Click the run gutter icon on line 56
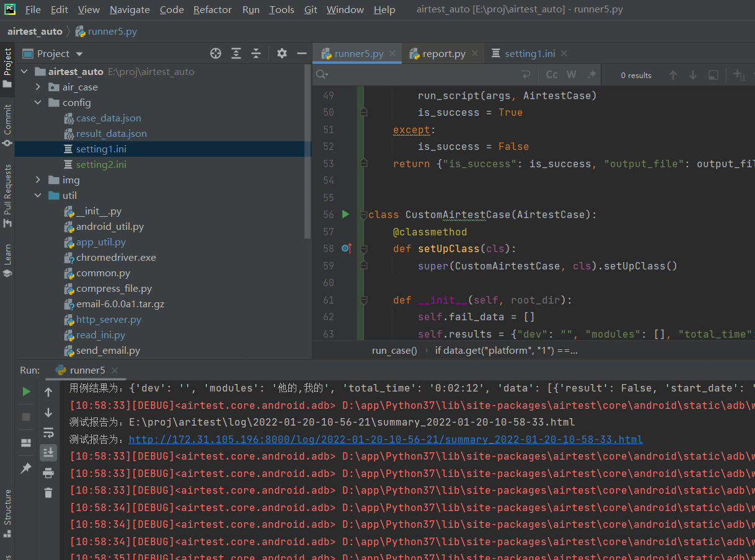The height and width of the screenshot is (560, 755). tap(346, 214)
